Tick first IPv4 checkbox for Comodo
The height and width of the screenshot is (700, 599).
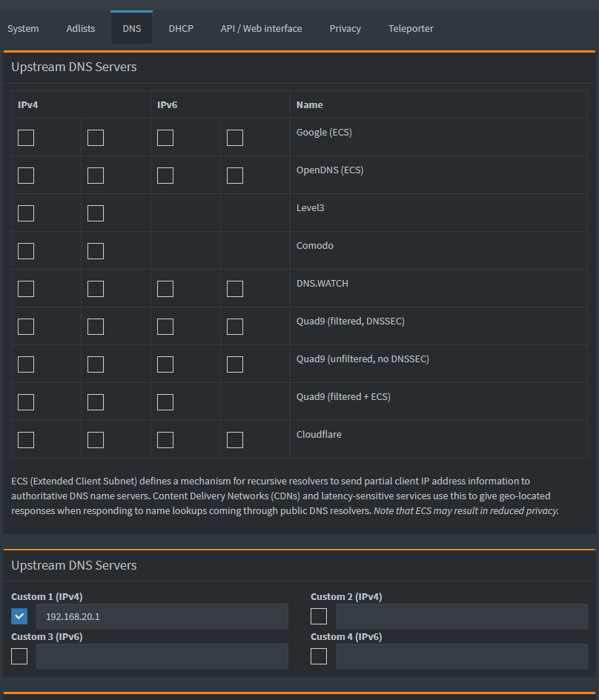click(x=26, y=251)
